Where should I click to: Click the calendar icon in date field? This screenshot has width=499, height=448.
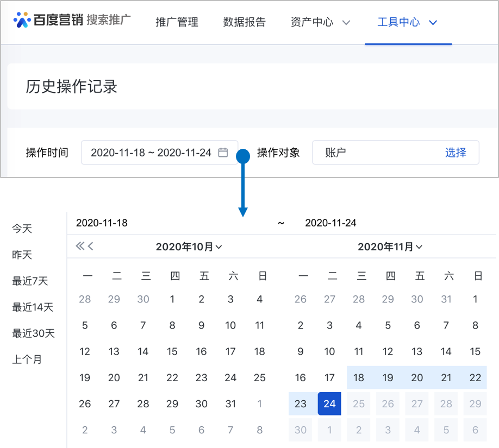point(223,153)
